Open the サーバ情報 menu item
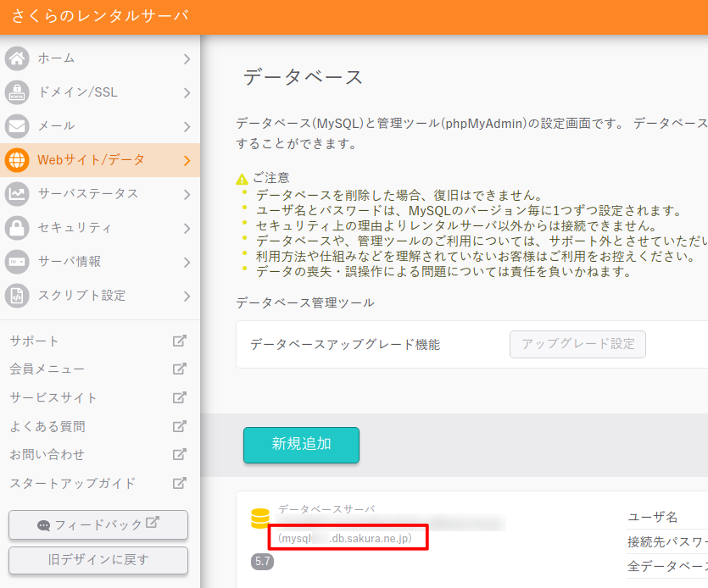Viewport: 708px width, 588px height. point(100,262)
